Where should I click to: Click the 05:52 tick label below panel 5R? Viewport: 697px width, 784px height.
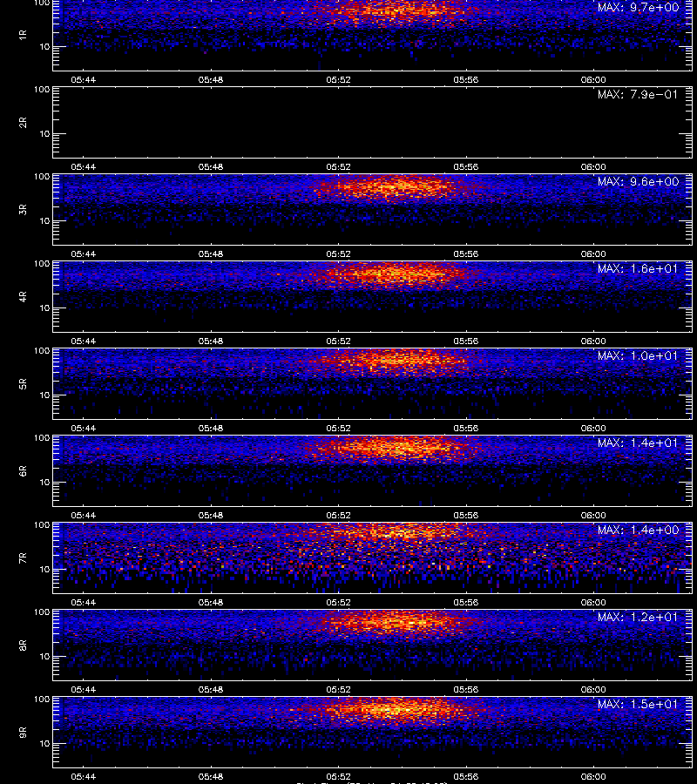point(339,428)
